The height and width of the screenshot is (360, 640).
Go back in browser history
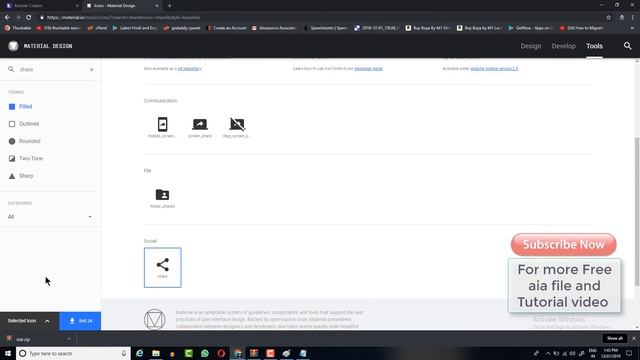7,18
